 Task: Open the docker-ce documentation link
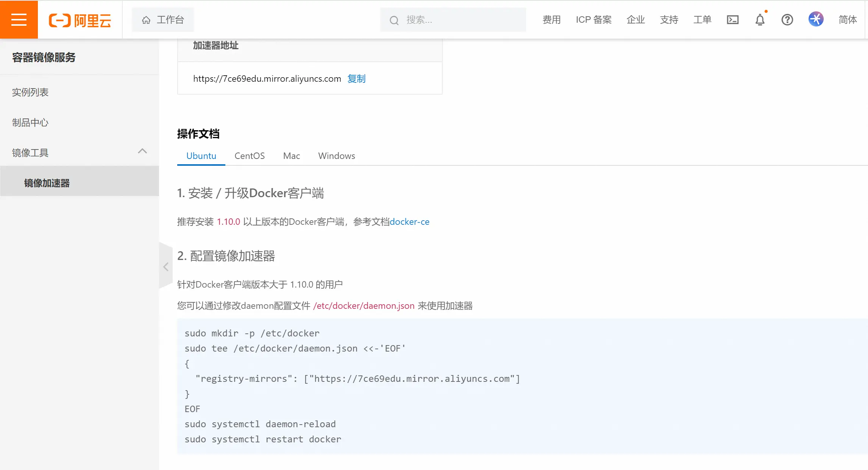(409, 222)
